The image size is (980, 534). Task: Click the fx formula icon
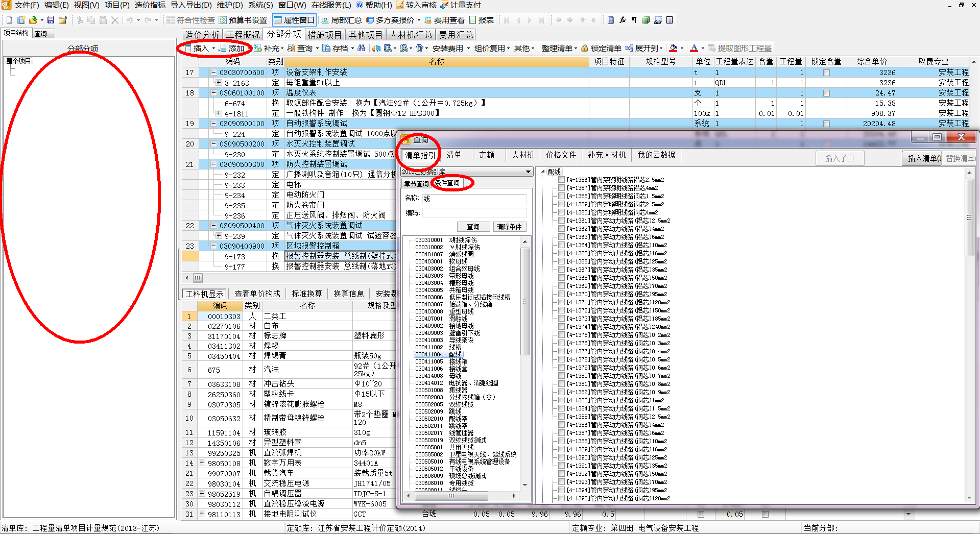(x=622, y=20)
